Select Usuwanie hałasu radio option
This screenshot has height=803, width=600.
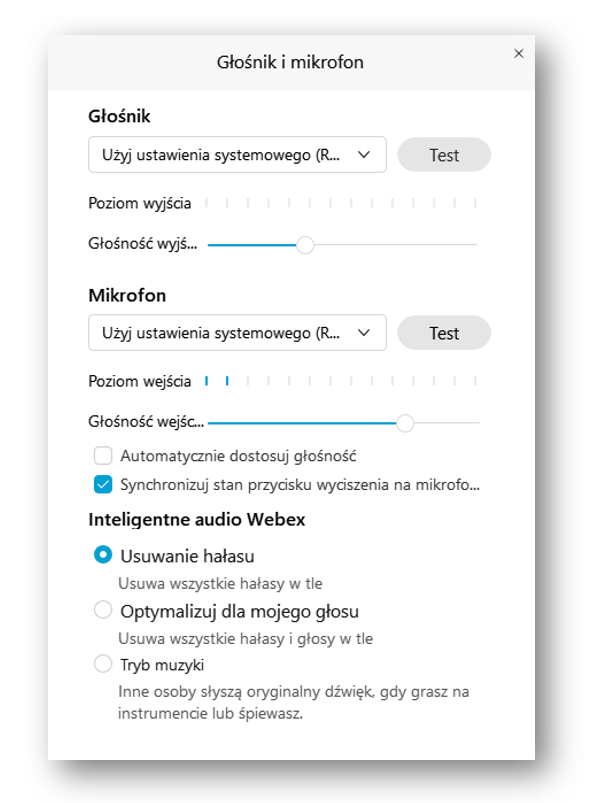click(x=103, y=555)
